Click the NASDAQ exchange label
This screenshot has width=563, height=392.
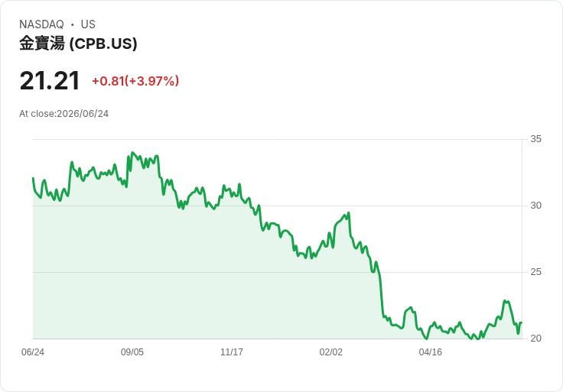pos(41,24)
